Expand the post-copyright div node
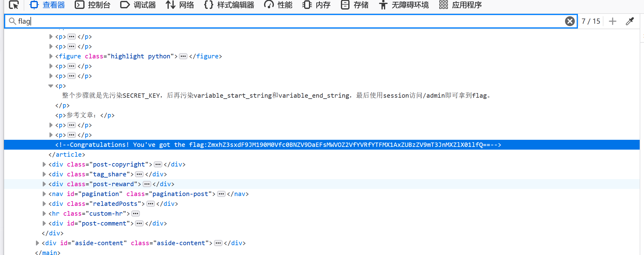The width and height of the screenshot is (644, 255). pos(44,164)
